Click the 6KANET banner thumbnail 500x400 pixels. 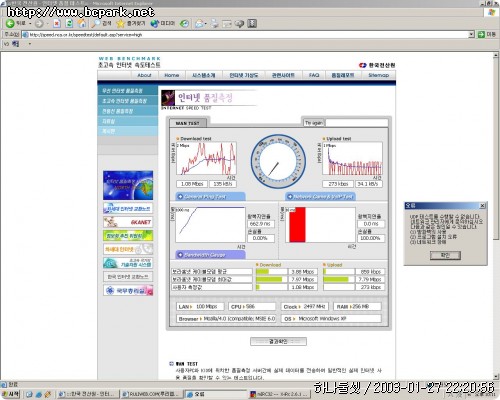(x=128, y=222)
